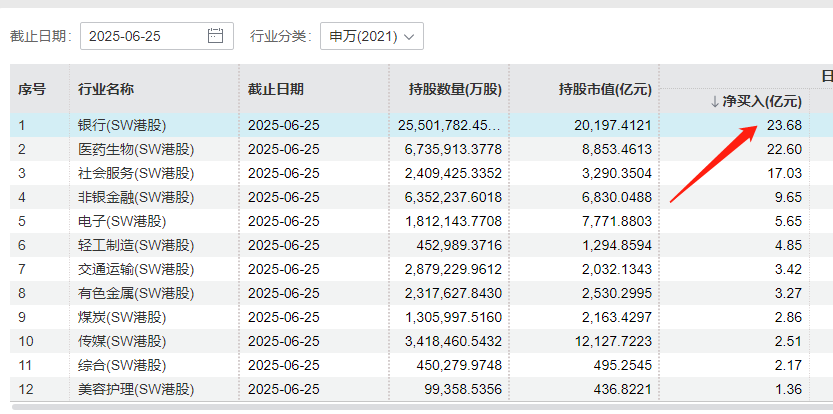833x414 pixels.
Task: Open the calendar icon in date field
Action: coord(215,36)
